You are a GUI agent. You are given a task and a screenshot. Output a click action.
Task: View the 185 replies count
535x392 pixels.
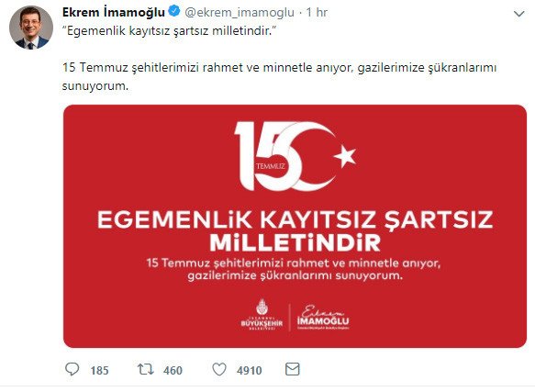[100, 370]
